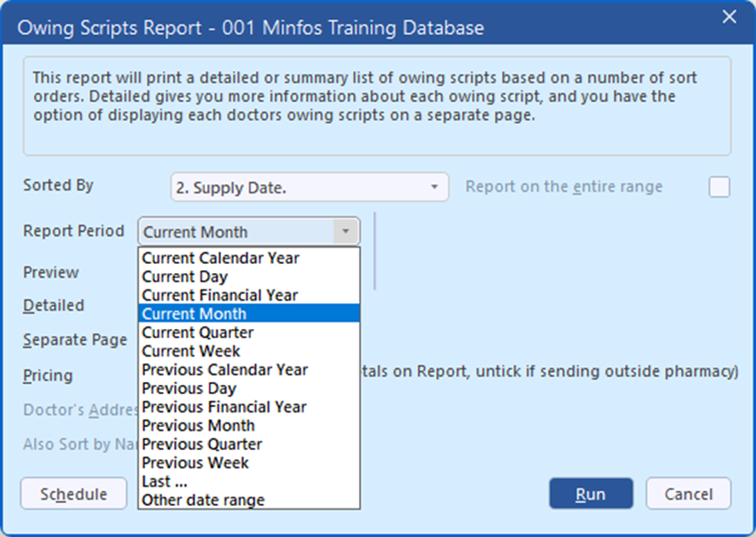The height and width of the screenshot is (537, 756).
Task: Pick Previous Financial Year option
Action: click(x=225, y=407)
